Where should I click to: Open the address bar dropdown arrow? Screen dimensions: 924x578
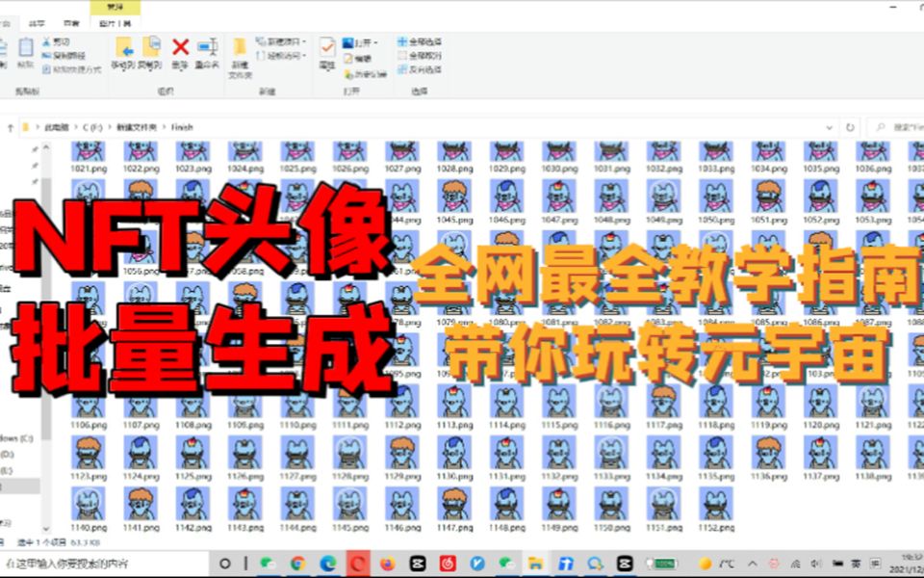click(x=830, y=126)
